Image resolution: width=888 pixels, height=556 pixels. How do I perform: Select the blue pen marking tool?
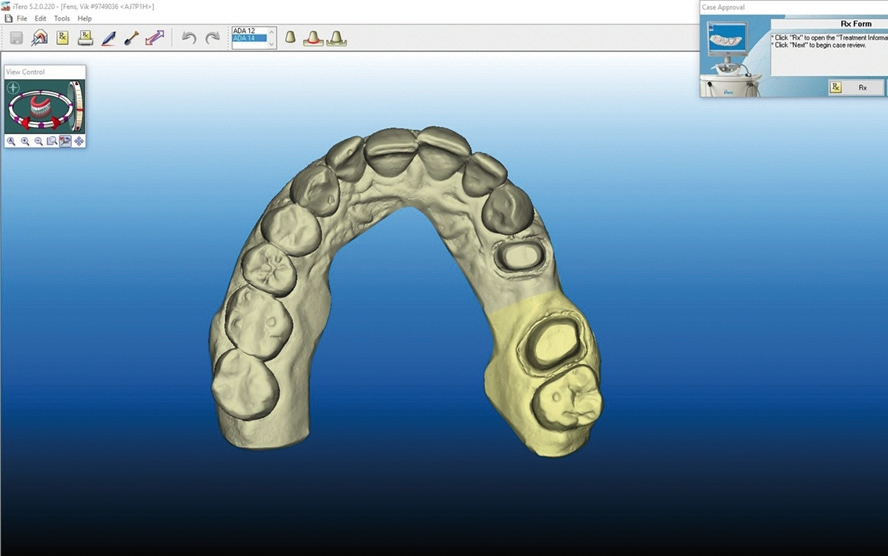[x=108, y=39]
